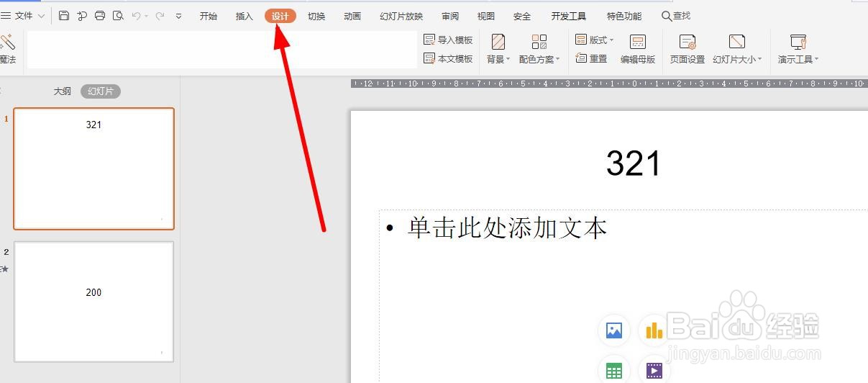Click the 编辑母版 icon
This screenshot has height=383, width=868.
(638, 42)
